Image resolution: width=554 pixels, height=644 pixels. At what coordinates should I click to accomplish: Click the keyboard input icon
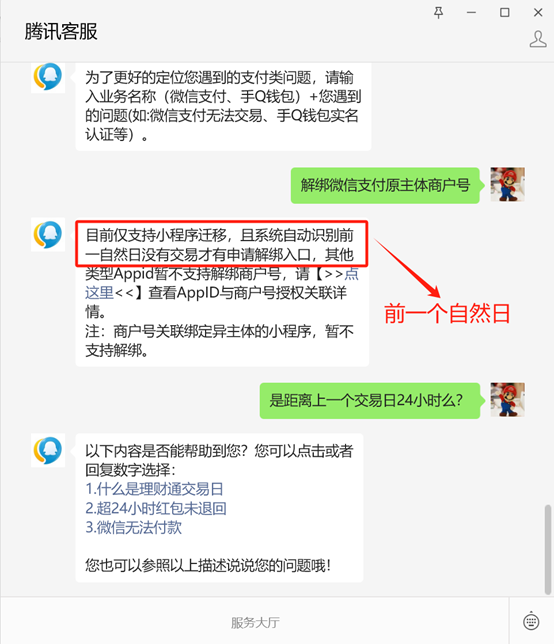pyautogui.click(x=531, y=621)
